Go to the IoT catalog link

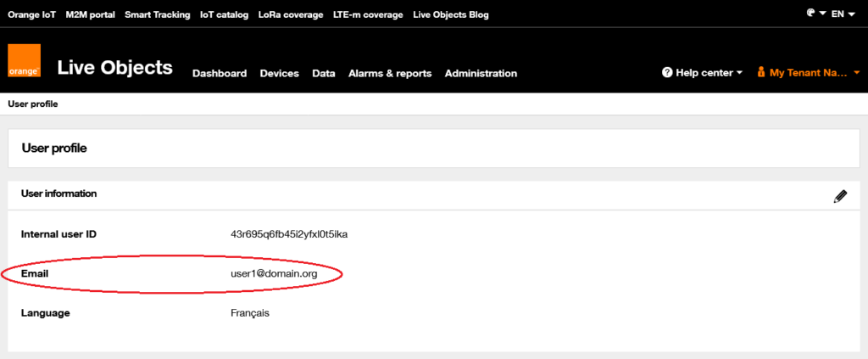(224, 15)
